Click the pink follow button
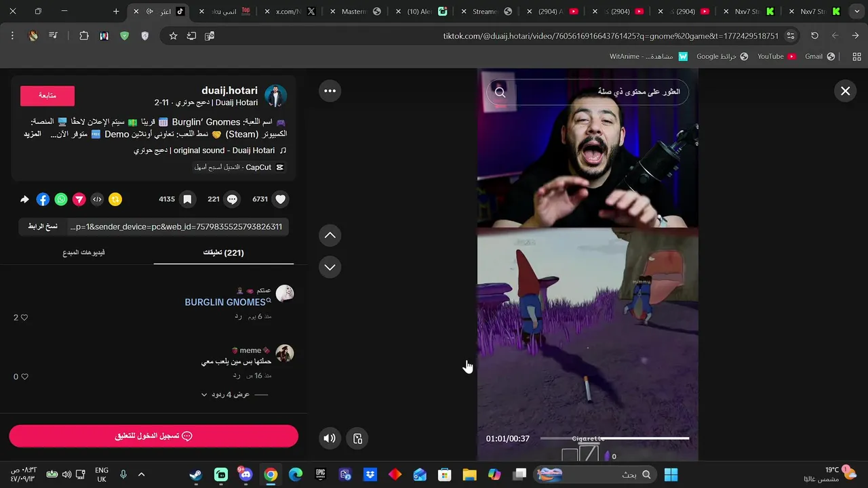Viewport: 868px width, 488px height. [47, 96]
